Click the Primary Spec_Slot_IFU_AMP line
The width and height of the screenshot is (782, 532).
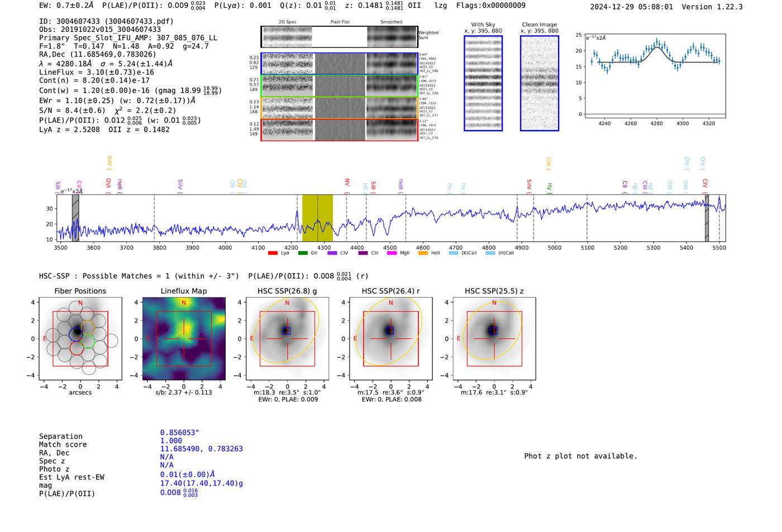click(128, 38)
